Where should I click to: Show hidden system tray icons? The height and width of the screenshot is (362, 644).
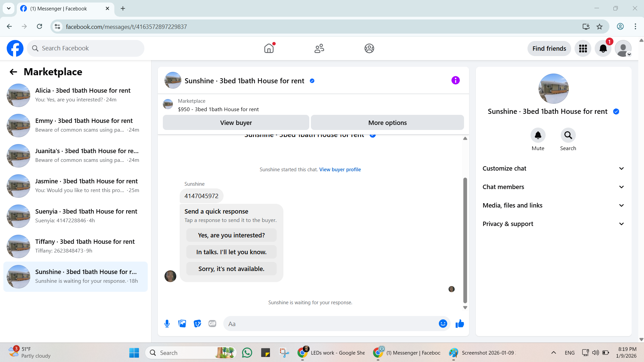click(554, 353)
